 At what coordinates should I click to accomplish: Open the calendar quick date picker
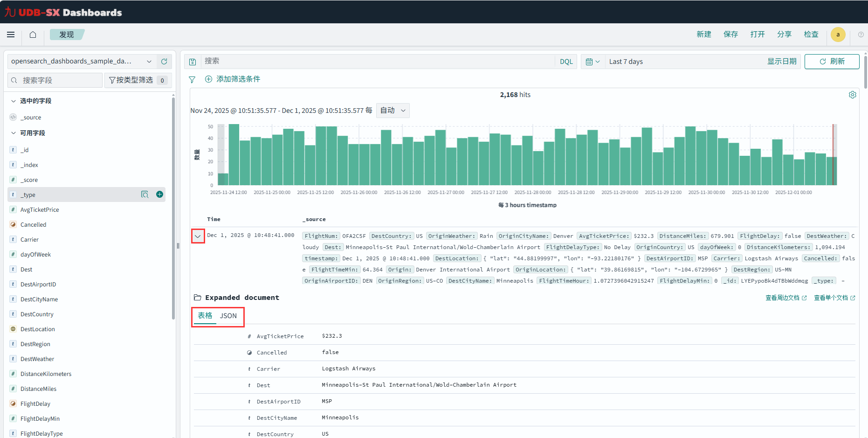592,62
